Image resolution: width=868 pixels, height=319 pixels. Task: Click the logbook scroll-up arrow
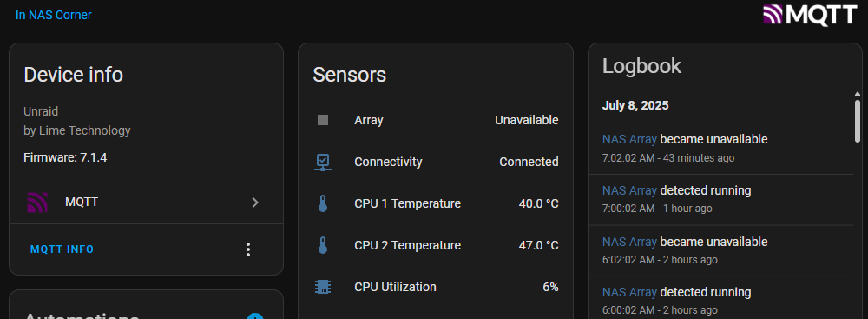point(858,95)
